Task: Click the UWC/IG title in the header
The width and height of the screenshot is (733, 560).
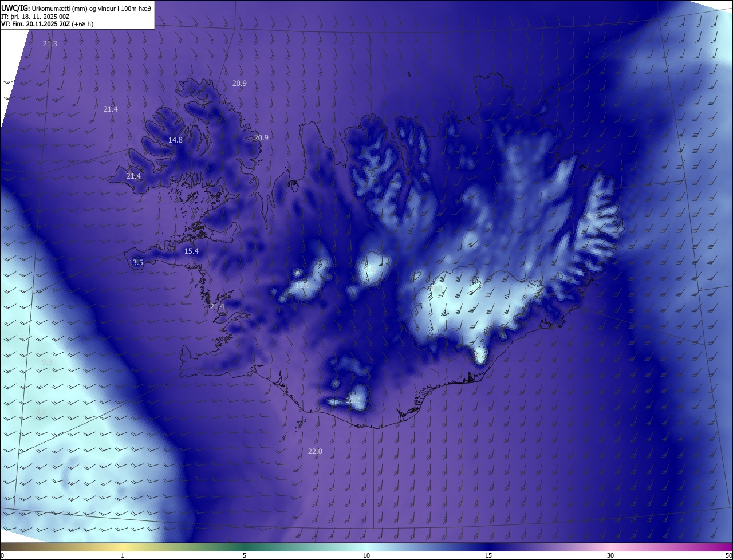Action: pyautogui.click(x=15, y=7)
